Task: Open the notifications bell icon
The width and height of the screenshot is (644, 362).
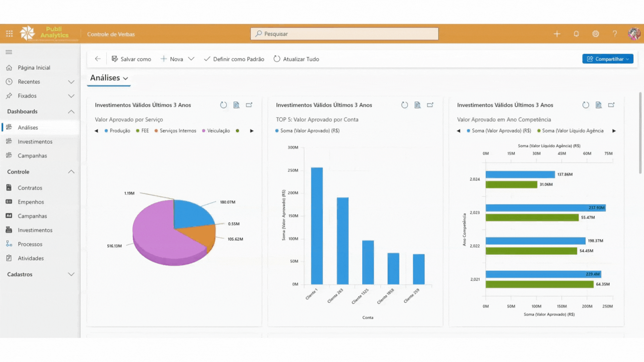Action: pyautogui.click(x=576, y=34)
